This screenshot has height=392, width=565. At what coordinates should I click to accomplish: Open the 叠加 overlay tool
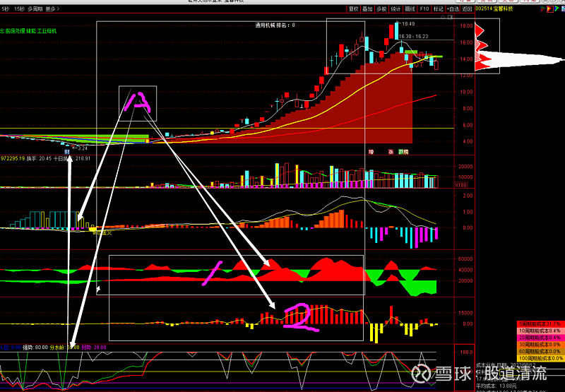(368, 9)
